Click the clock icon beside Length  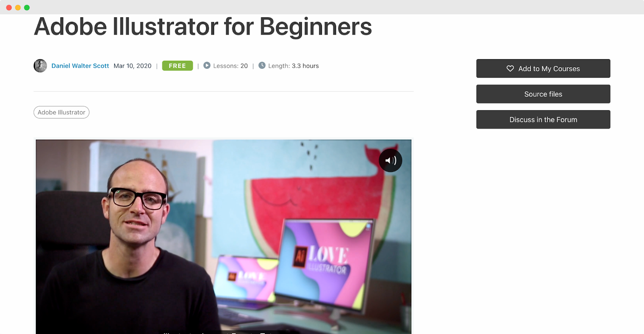[x=262, y=65]
